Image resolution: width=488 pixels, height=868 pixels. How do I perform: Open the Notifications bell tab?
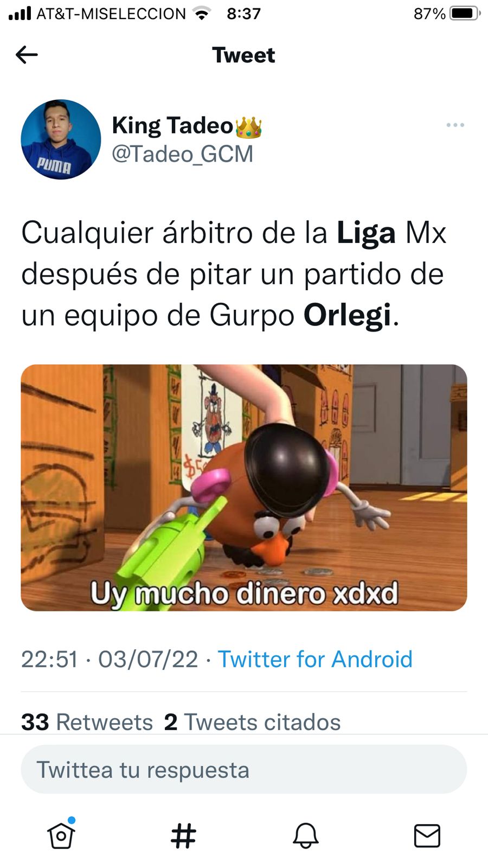(306, 835)
